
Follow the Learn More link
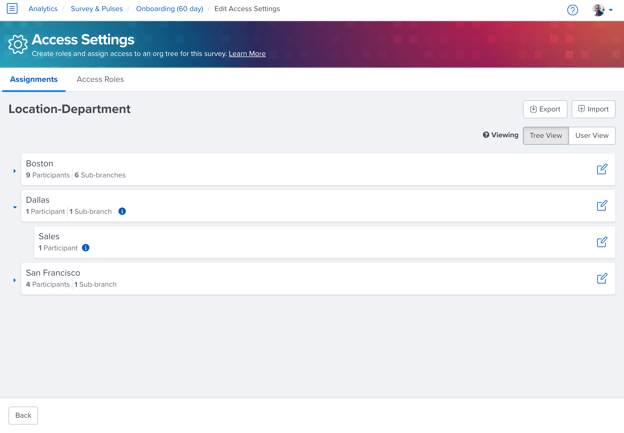pos(247,54)
